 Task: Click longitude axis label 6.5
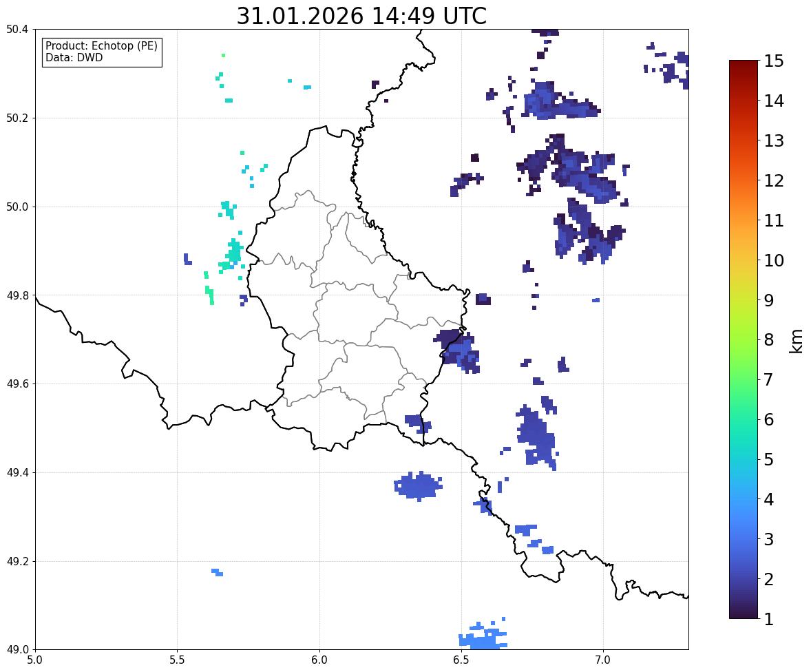[461, 660]
